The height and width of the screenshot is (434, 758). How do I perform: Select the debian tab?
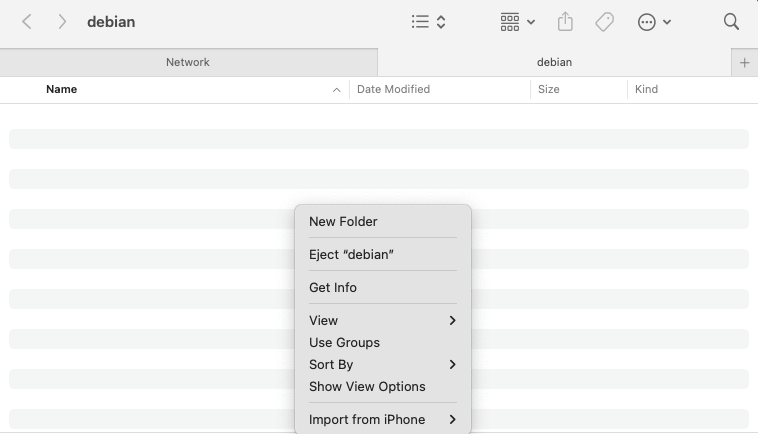pyautogui.click(x=554, y=62)
